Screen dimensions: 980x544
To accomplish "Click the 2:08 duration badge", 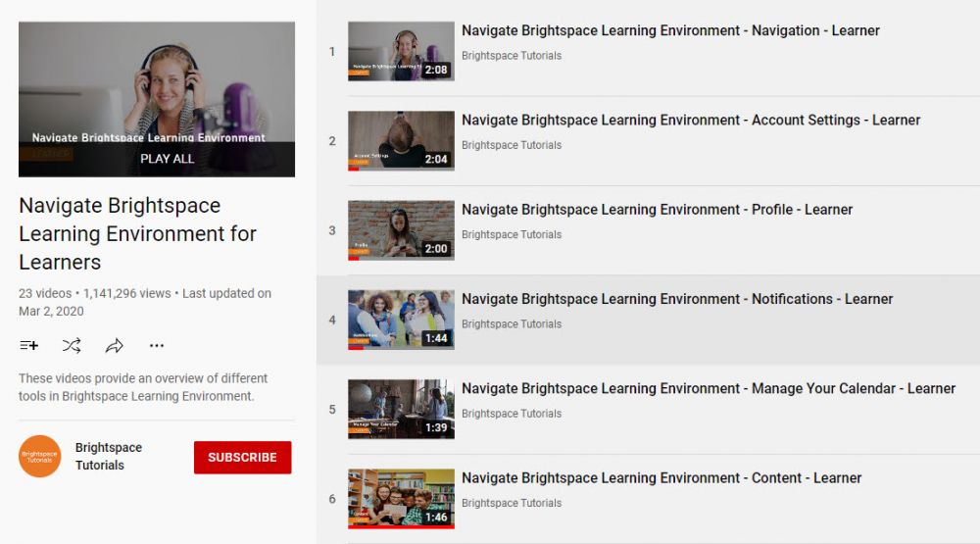I will click(x=436, y=70).
